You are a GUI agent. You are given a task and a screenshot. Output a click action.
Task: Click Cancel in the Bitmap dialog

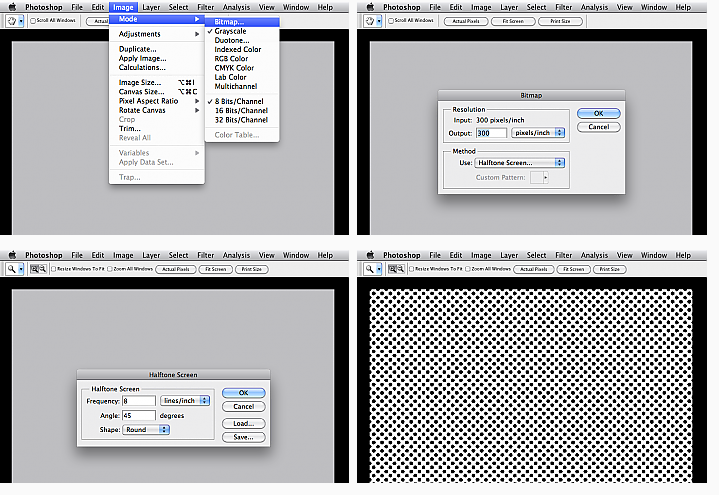599,127
